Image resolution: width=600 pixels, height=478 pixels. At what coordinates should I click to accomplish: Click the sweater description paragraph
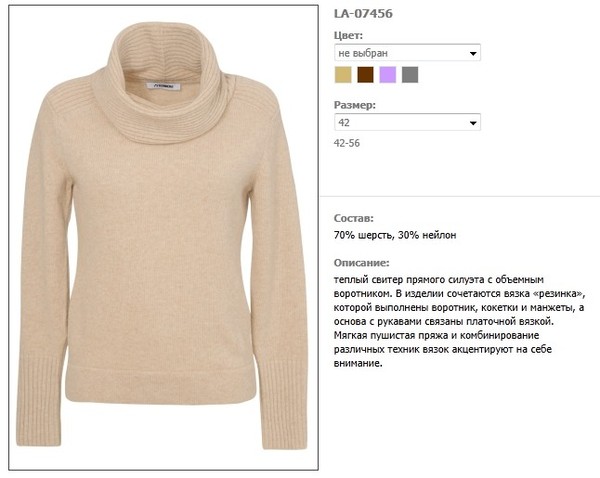[459, 321]
